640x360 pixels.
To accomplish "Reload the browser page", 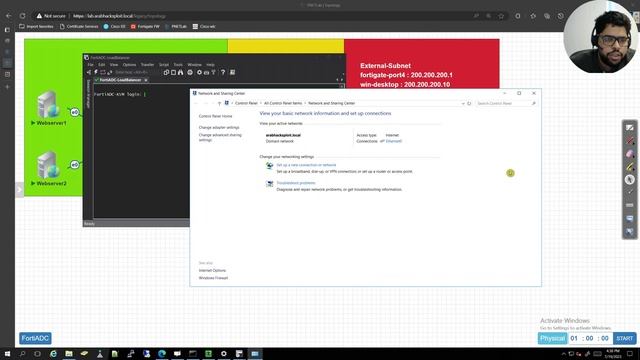I will 22,16.
